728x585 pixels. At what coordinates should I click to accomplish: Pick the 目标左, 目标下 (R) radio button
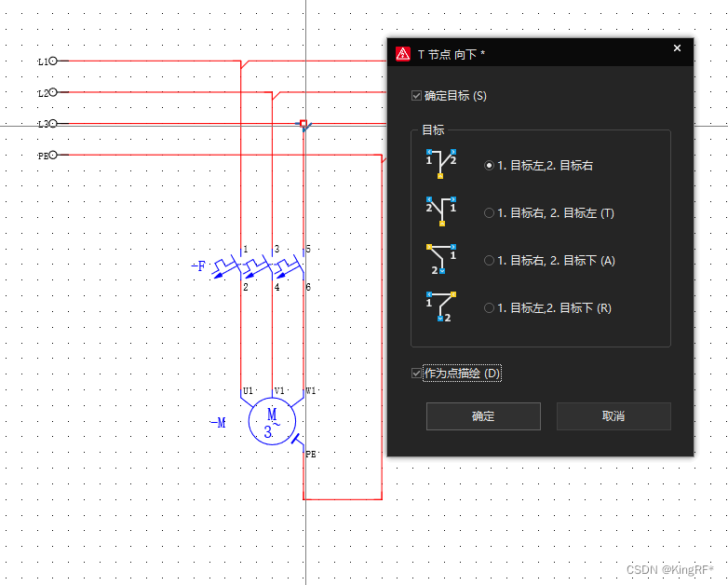point(490,308)
